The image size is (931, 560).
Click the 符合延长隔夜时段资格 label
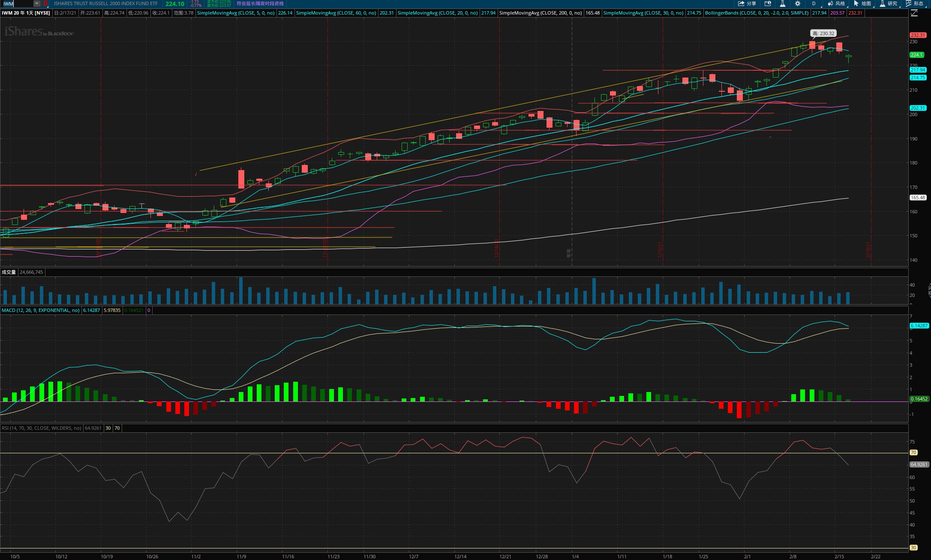point(260,3)
